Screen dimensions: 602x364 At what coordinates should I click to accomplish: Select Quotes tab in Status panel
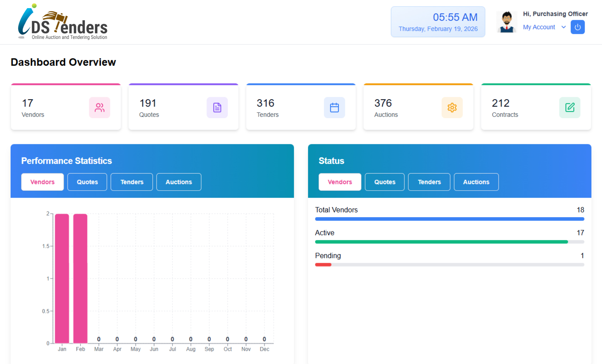pyautogui.click(x=385, y=182)
